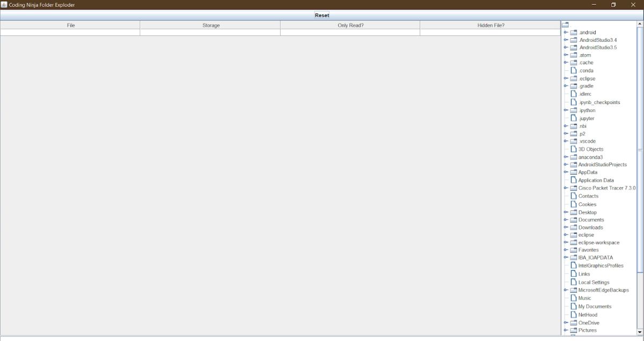The height and width of the screenshot is (341, 644).
Task: Click the IntelGraphicsProfiles file icon
Action: (x=574, y=265)
